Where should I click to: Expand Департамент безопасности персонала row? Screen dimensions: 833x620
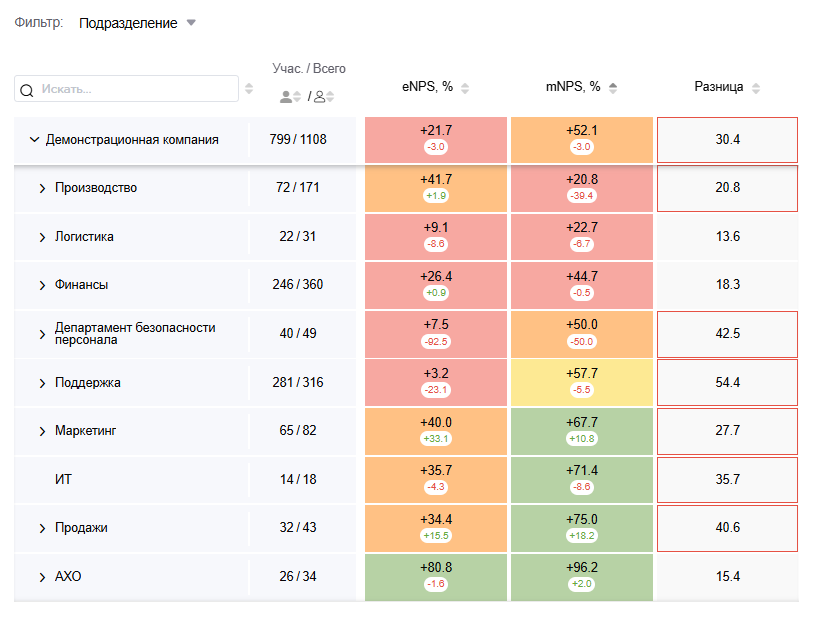tap(42, 334)
